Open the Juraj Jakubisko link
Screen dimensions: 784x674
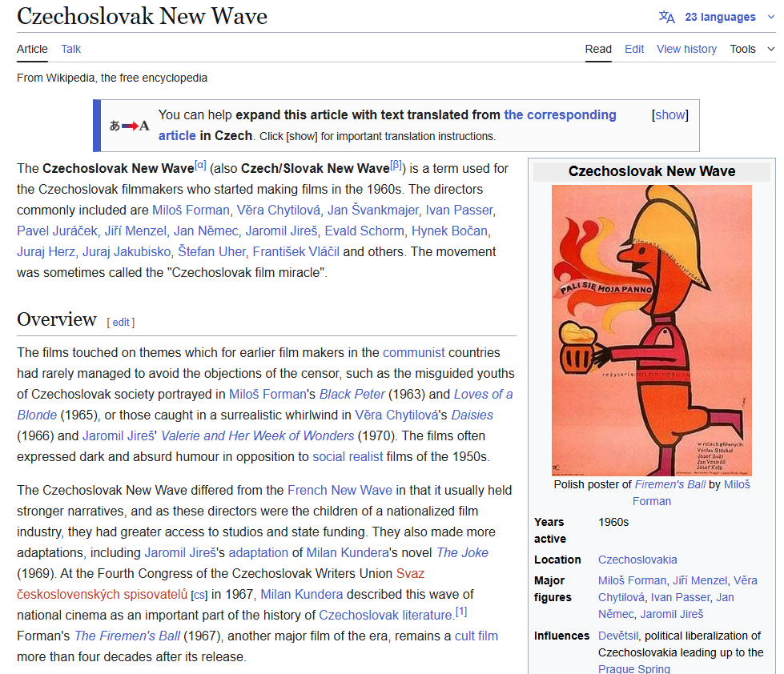[127, 252]
